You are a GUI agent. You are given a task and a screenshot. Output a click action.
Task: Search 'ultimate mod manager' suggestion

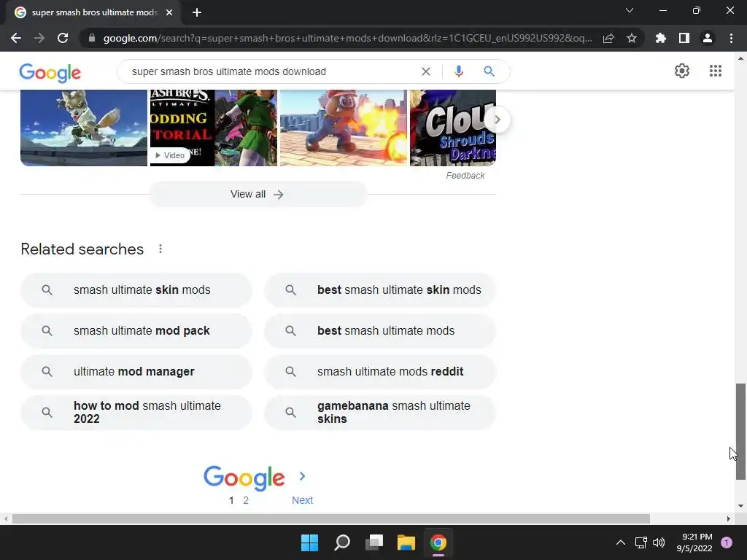tap(136, 371)
